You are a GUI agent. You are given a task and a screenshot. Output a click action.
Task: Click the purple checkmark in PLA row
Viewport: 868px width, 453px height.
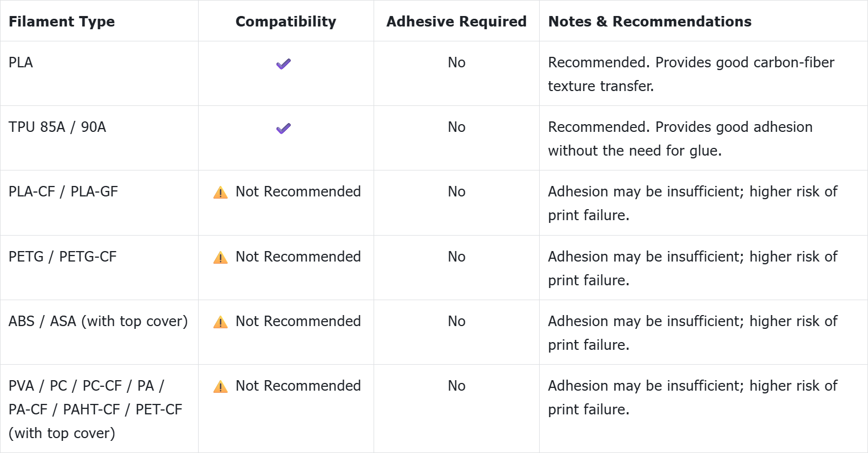point(284,64)
